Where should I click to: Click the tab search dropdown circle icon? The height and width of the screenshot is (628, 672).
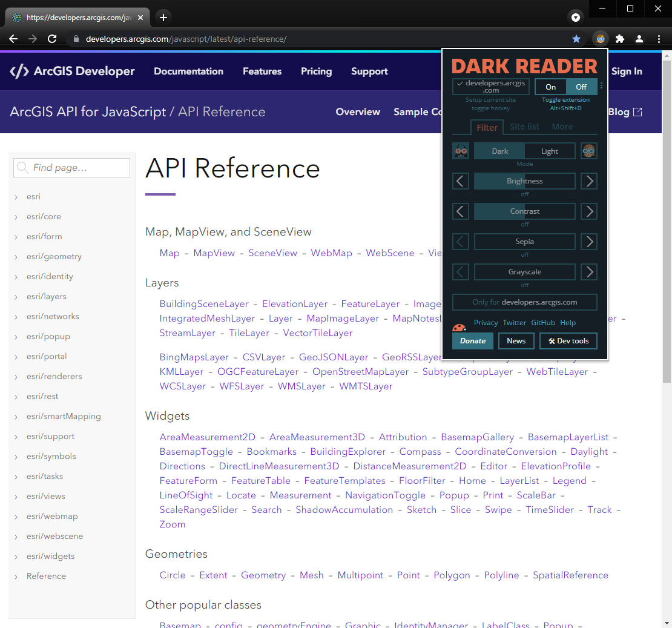click(x=576, y=18)
